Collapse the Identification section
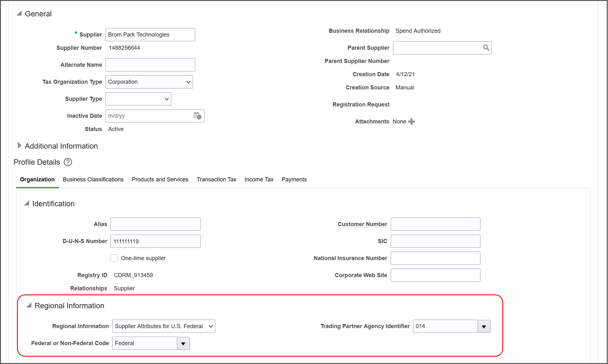Image resolution: width=608 pixels, height=364 pixels. [x=27, y=203]
